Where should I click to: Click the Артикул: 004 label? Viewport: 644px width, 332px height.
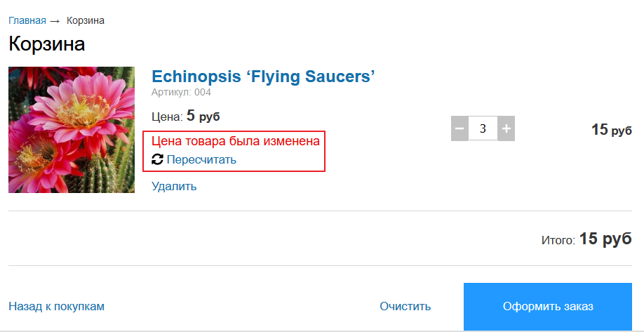tap(181, 92)
